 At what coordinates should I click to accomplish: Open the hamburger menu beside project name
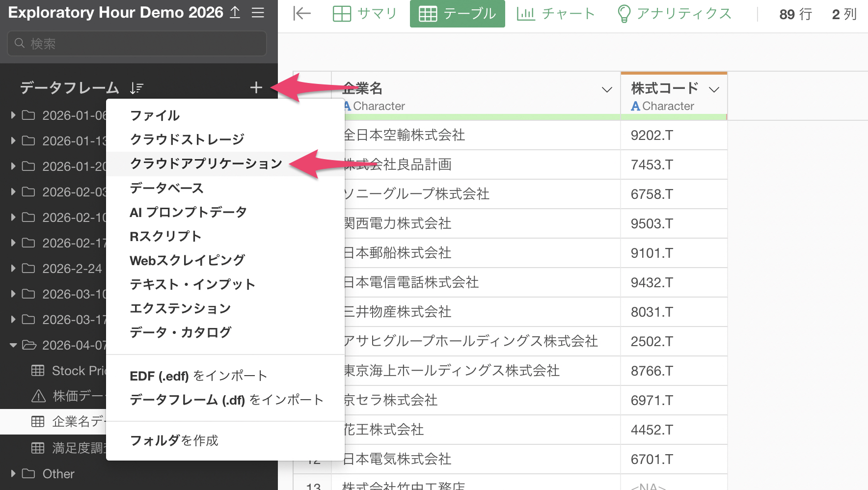pyautogui.click(x=258, y=13)
